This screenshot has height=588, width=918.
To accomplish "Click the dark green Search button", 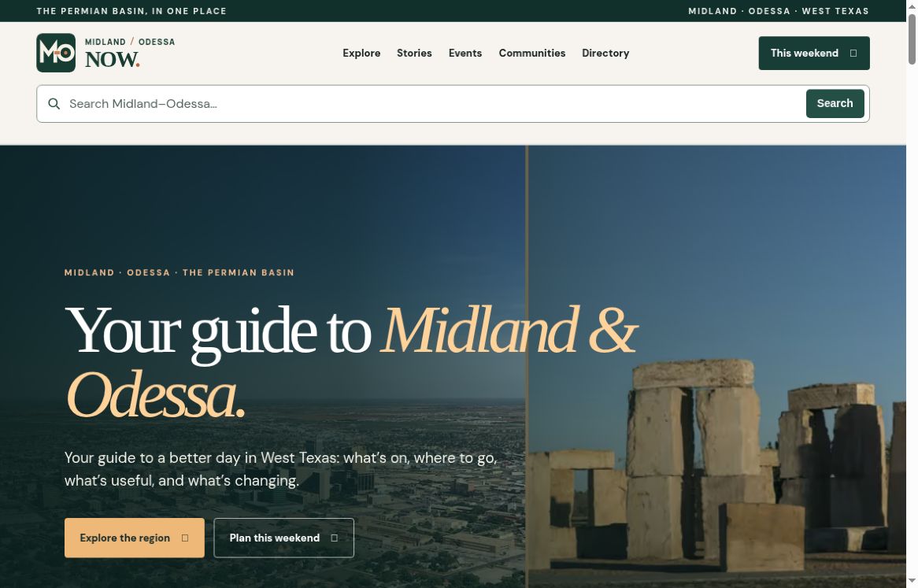I will point(835,104).
